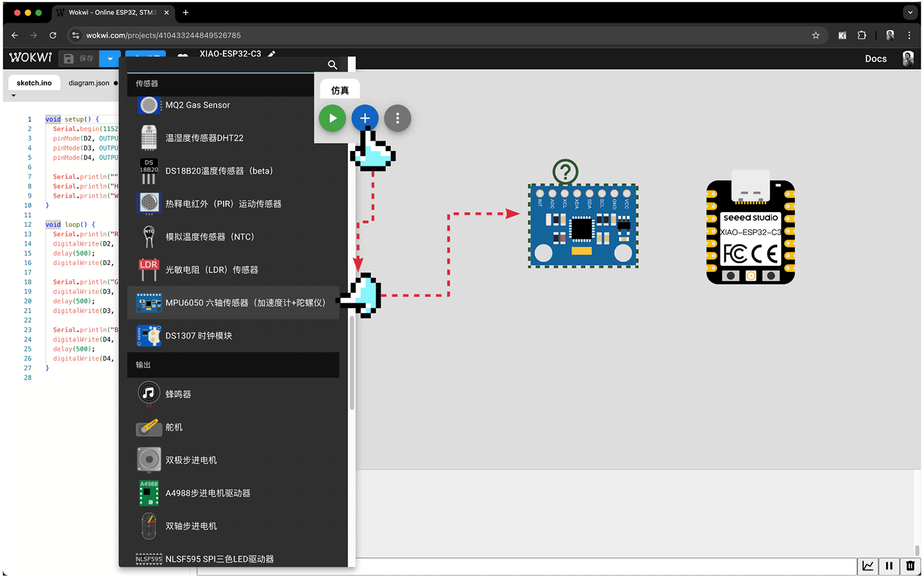The image size is (924, 577).
Task: Click 'void loop()' code line
Action: (71, 224)
